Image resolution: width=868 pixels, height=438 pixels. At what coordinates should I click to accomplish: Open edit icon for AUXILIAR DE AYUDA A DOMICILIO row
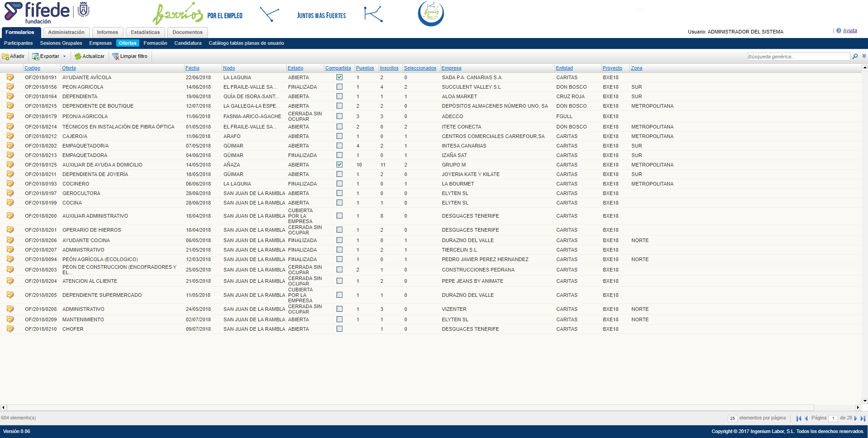coord(10,165)
